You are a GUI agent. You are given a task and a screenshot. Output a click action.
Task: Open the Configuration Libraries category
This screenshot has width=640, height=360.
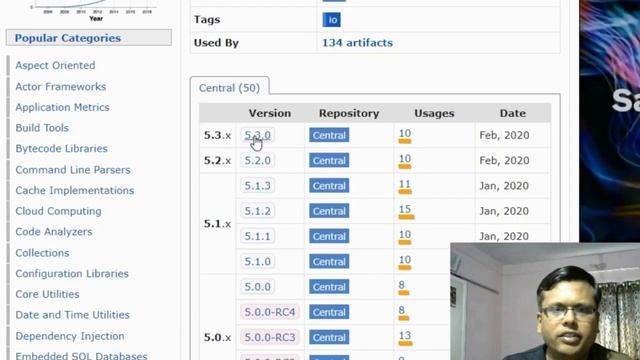tap(72, 273)
